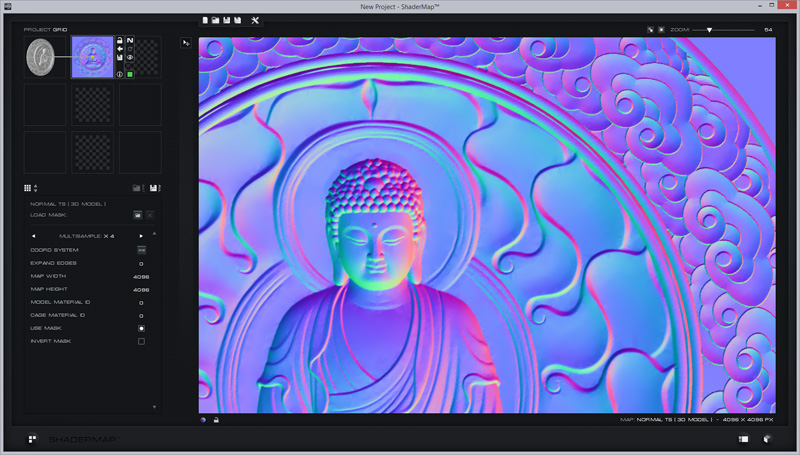
Task: Toggle the padlock icon on the normal map node
Action: point(120,40)
